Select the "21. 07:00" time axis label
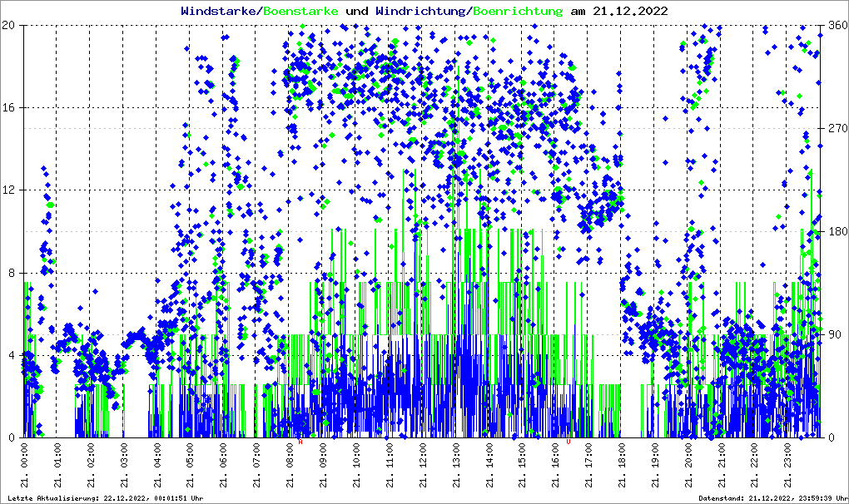This screenshot has width=849, height=504. click(x=256, y=465)
